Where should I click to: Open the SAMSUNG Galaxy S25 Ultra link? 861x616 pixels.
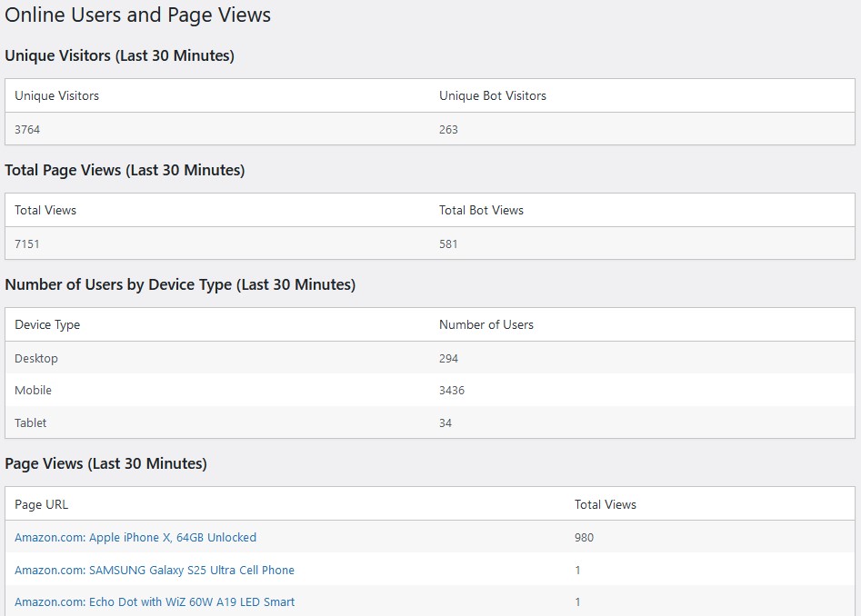(155, 570)
